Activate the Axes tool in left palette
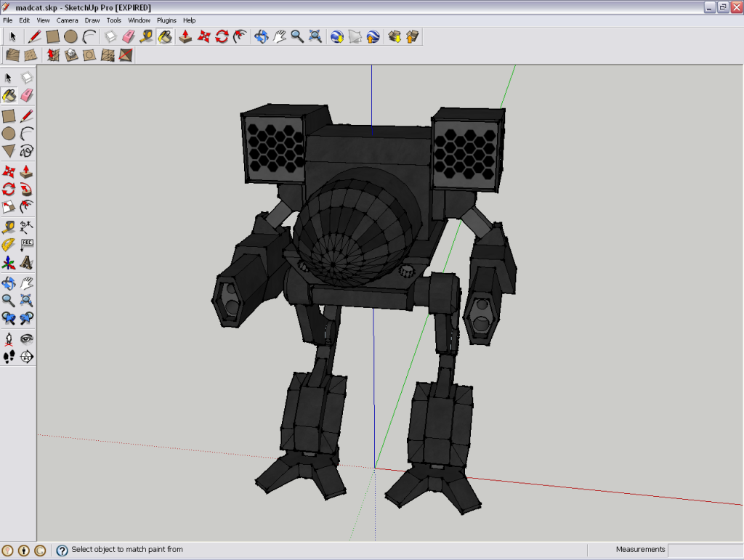Screen dimensions: 744x560 [9, 263]
